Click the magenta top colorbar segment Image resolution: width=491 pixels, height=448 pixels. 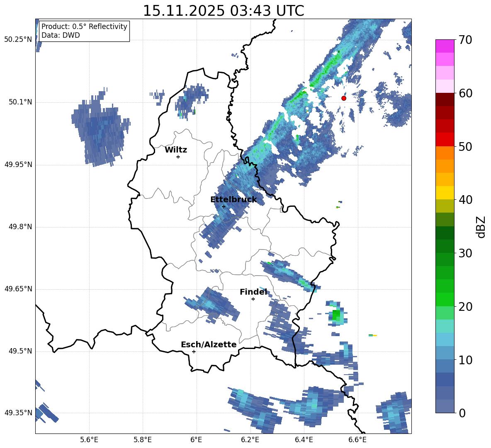click(445, 46)
